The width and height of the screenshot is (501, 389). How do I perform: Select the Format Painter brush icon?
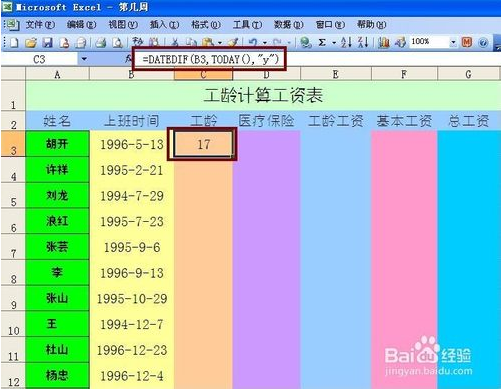[x=234, y=43]
